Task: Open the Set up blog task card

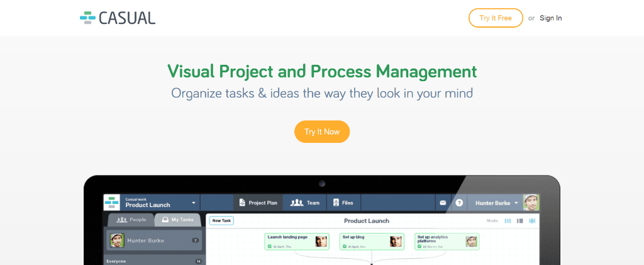Action: [x=372, y=242]
